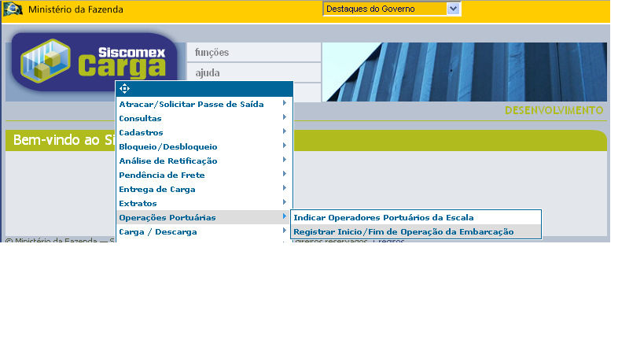The height and width of the screenshot is (362, 644).
Task: Choose Indicar Operadores Portuários da Escala
Action: tap(416, 217)
